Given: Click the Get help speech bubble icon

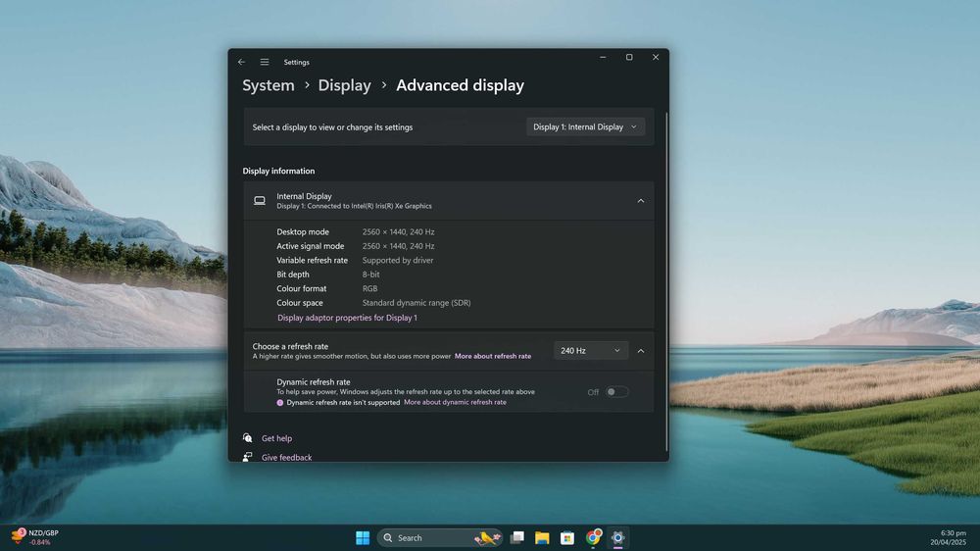Looking at the screenshot, I should click(248, 438).
